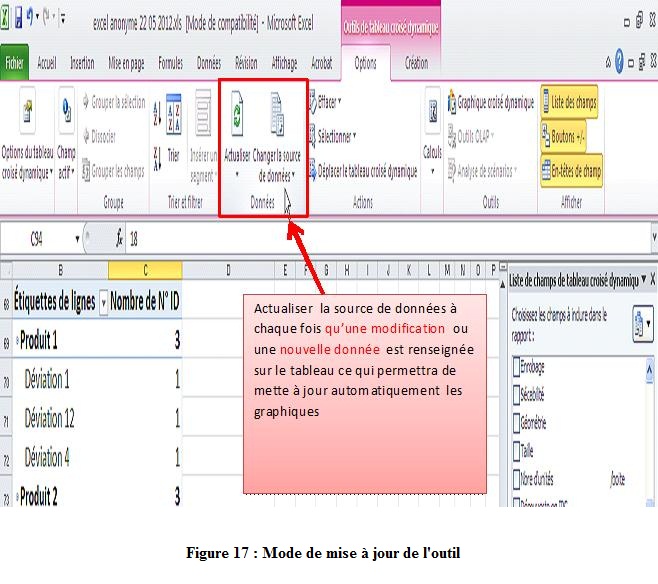The image size is (658, 584).
Task: Open the Trier sort dialog icon
Action: (x=174, y=114)
